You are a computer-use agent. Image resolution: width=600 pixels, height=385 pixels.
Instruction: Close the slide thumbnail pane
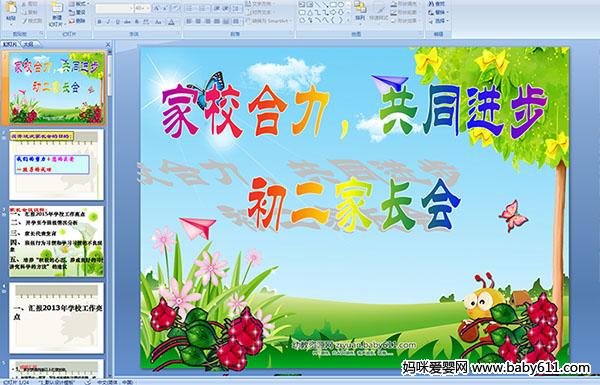108,45
